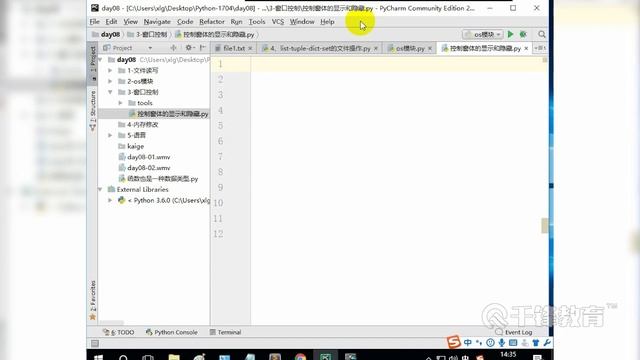
Task: Switch to the os模块.py tab
Action: click(x=410, y=48)
